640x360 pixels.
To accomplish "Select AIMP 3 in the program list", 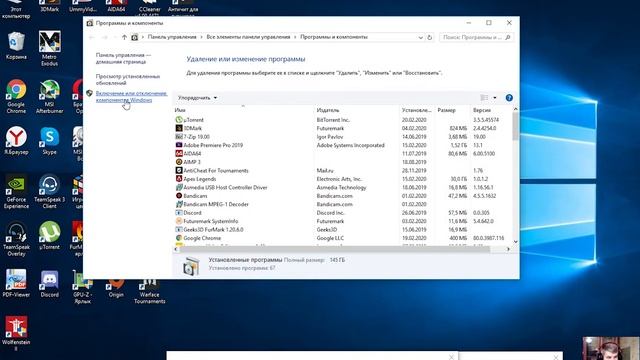I will coord(342,162).
